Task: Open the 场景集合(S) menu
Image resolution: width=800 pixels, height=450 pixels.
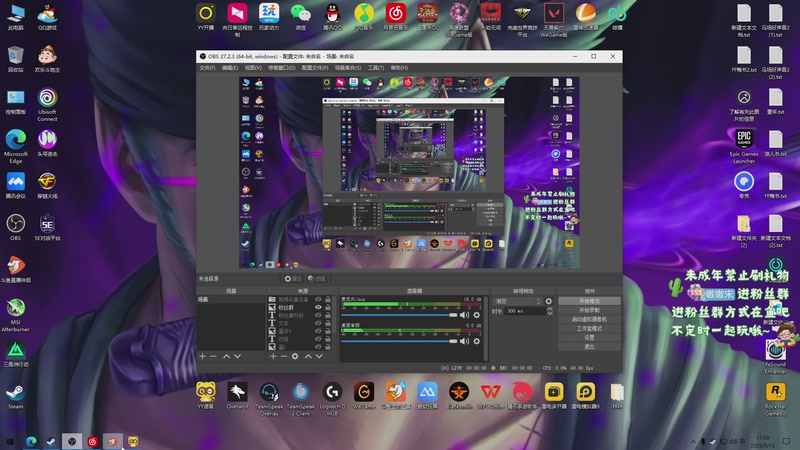Action: tap(348, 68)
